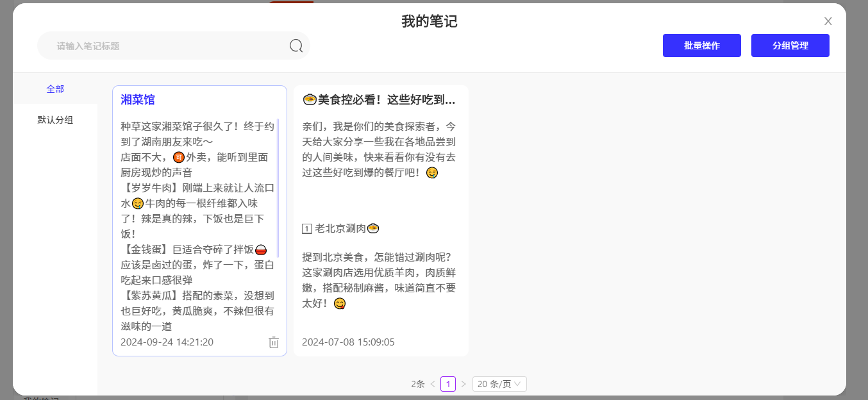Select the 默认分组 group tab
Screen dimensions: 868x400
[x=55, y=120]
